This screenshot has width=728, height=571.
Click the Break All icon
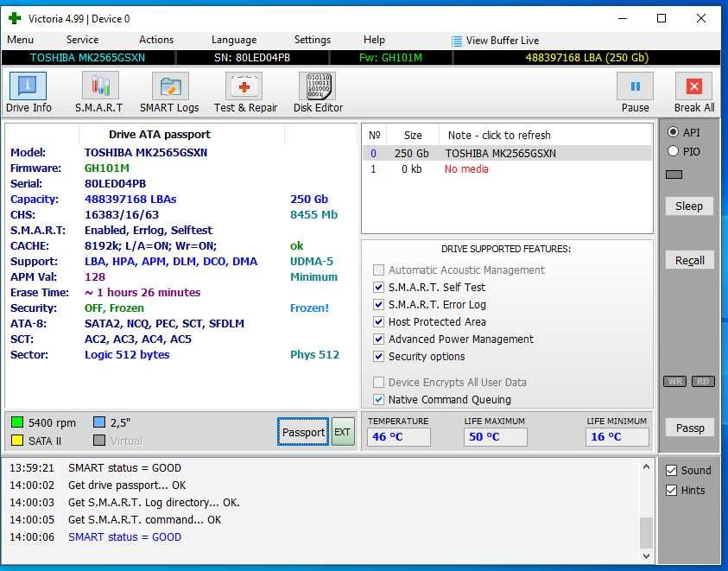[x=693, y=86]
